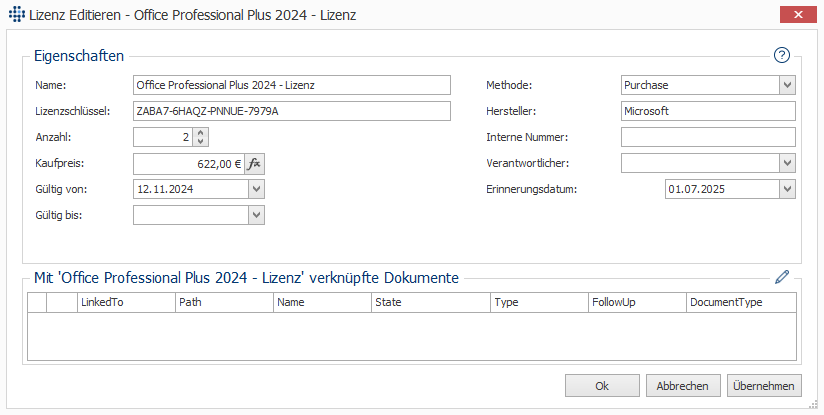824x415 pixels.
Task: Open the Kaufpreis formula calculator button
Action: pos(254,164)
